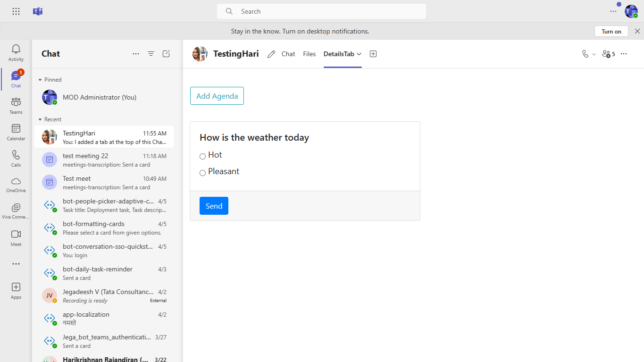Open TestingHari chat in list
The image size is (644, 362).
click(x=104, y=137)
